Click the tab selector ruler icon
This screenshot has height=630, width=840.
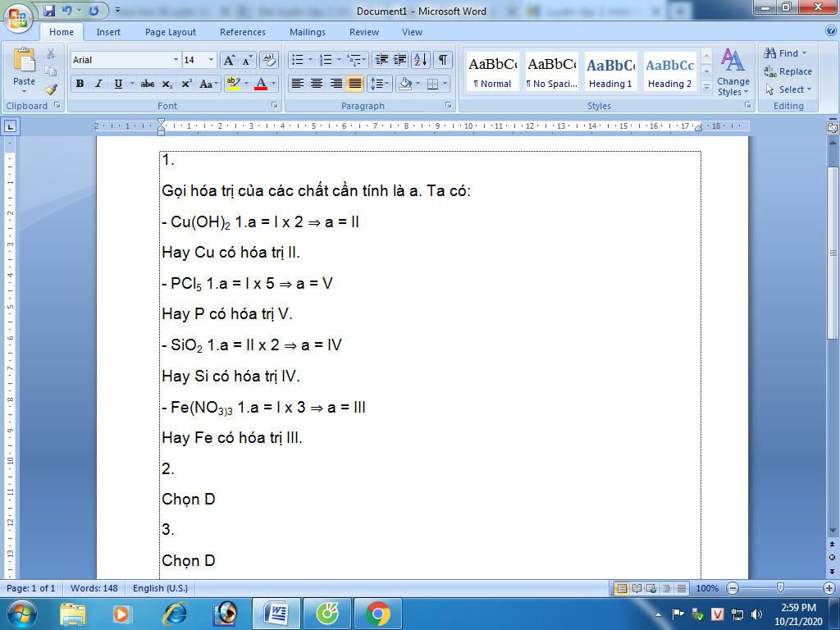point(10,126)
